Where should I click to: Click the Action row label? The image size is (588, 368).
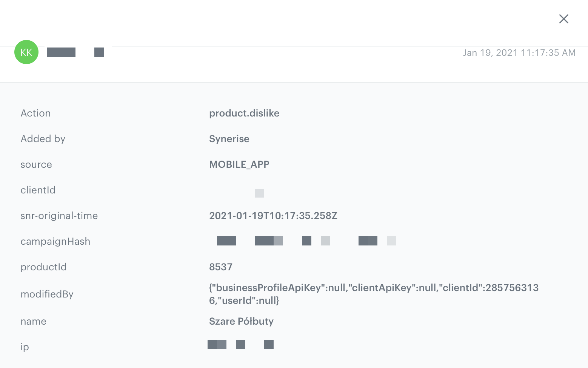tap(35, 113)
